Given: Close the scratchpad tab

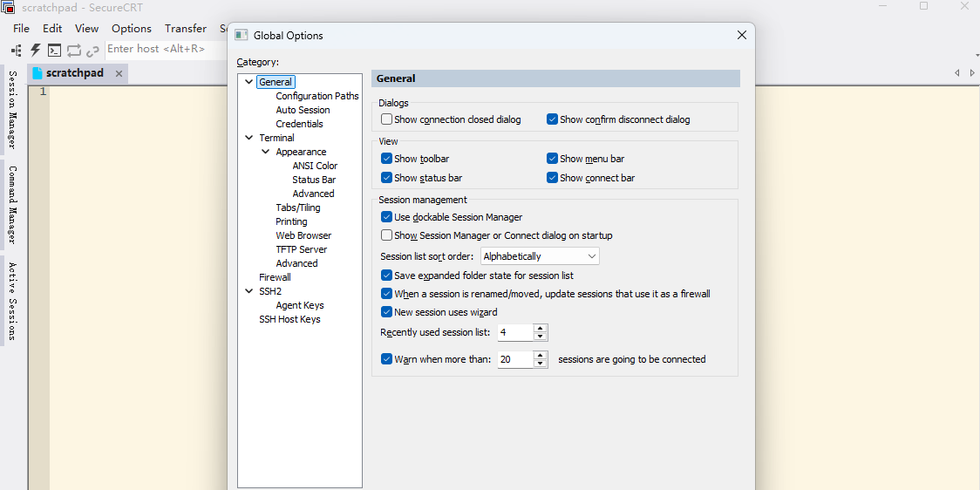Looking at the screenshot, I should tap(119, 74).
